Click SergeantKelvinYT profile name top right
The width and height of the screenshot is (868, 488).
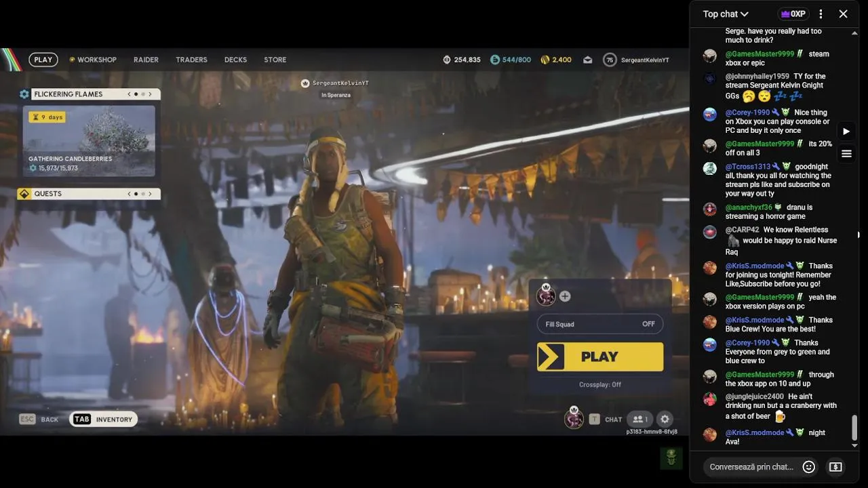[645, 60]
